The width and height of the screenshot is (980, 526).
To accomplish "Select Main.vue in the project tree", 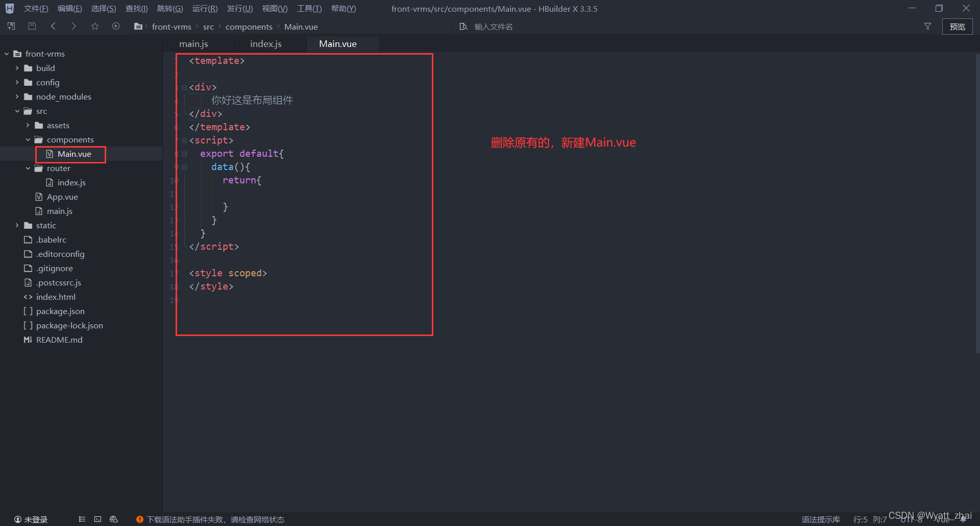I will [x=75, y=154].
